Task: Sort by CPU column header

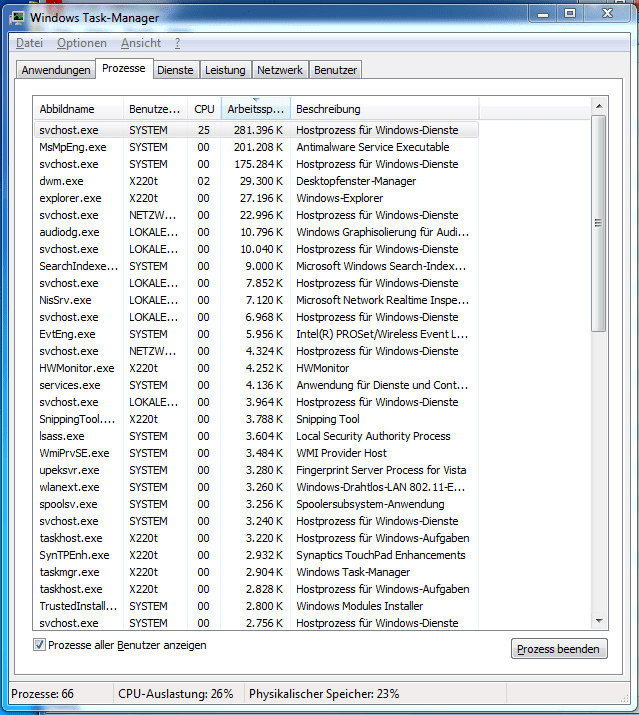Action: [x=204, y=109]
